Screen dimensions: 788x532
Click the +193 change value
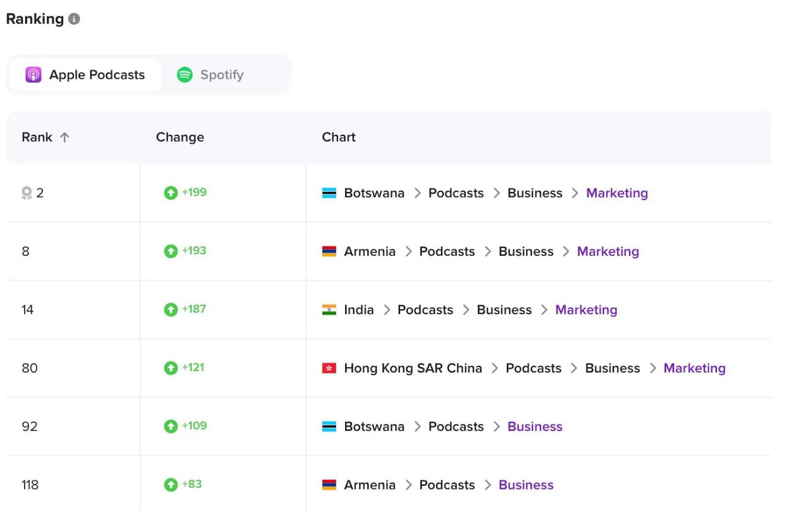(x=194, y=250)
